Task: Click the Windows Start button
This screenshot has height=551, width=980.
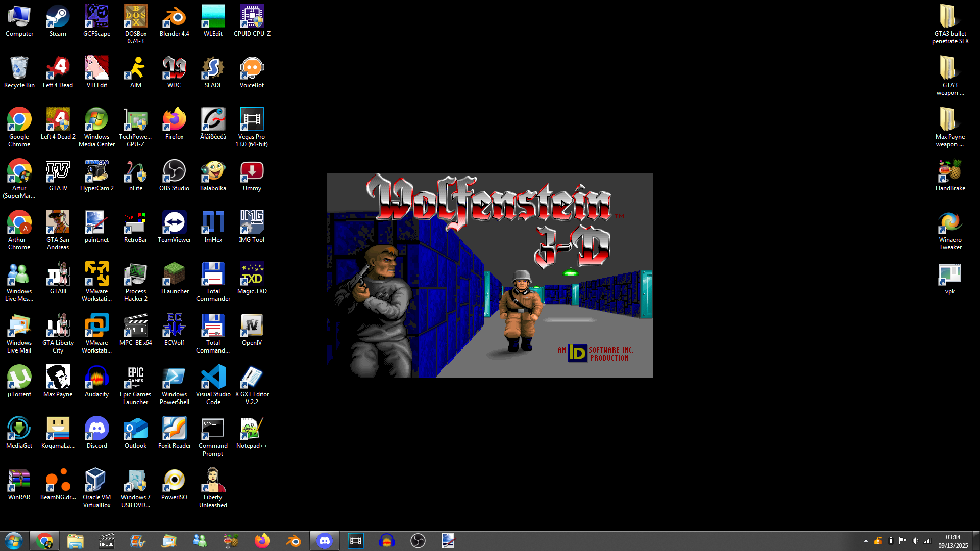Action: coord(13,541)
